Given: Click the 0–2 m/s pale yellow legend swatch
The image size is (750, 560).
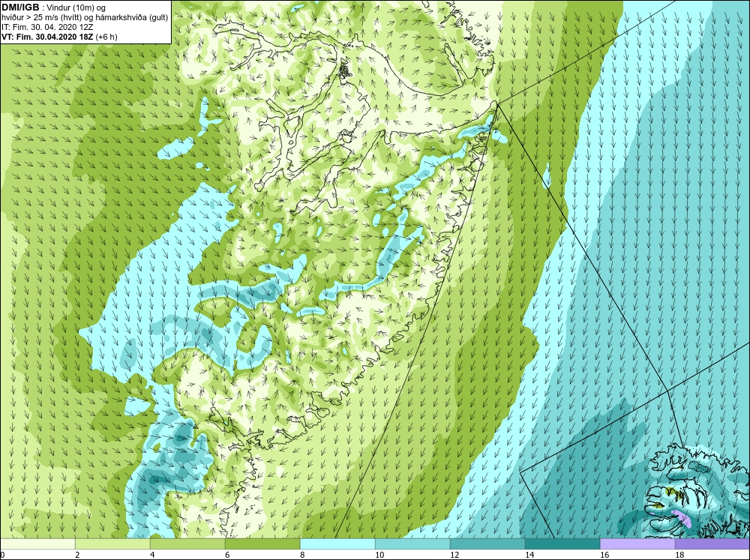Looking at the screenshot, I should point(37,544).
